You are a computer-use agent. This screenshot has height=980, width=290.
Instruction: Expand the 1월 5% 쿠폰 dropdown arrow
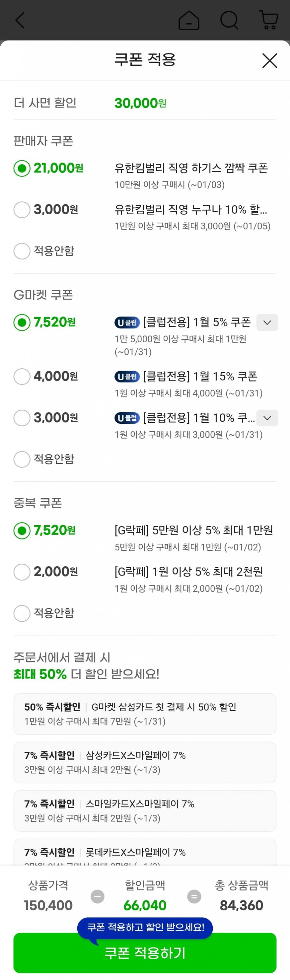tap(267, 323)
